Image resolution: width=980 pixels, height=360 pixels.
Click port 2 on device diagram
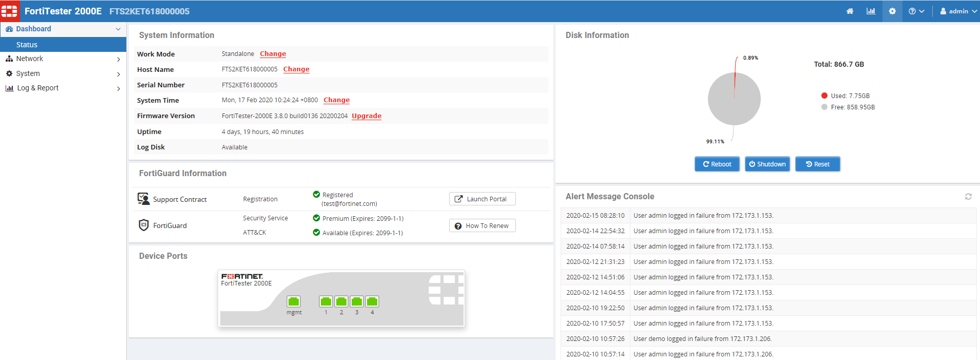pyautogui.click(x=341, y=301)
